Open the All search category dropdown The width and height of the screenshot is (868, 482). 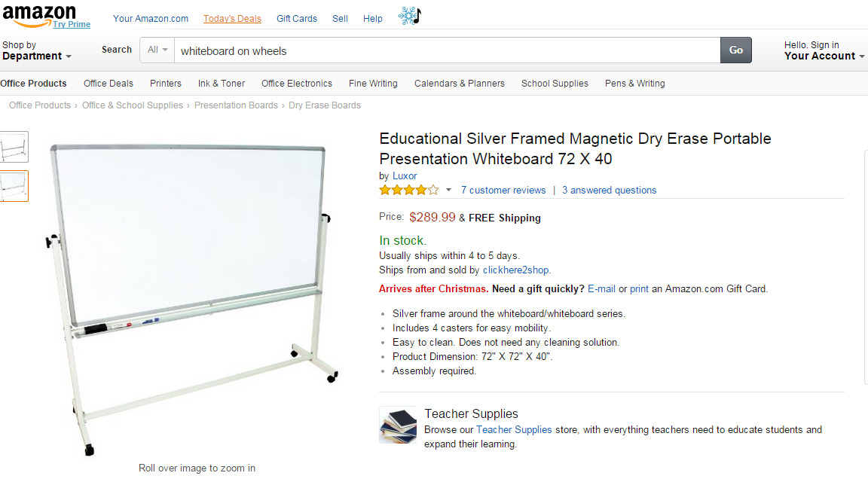[157, 49]
